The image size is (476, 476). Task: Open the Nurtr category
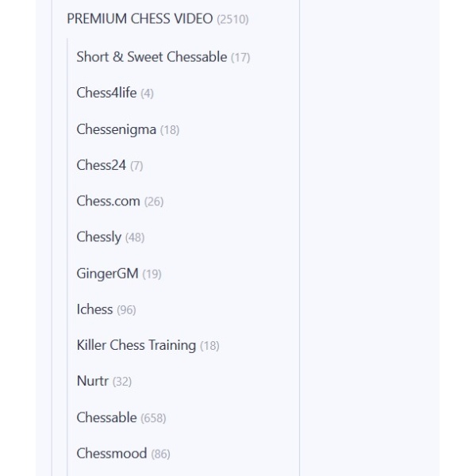(92, 382)
